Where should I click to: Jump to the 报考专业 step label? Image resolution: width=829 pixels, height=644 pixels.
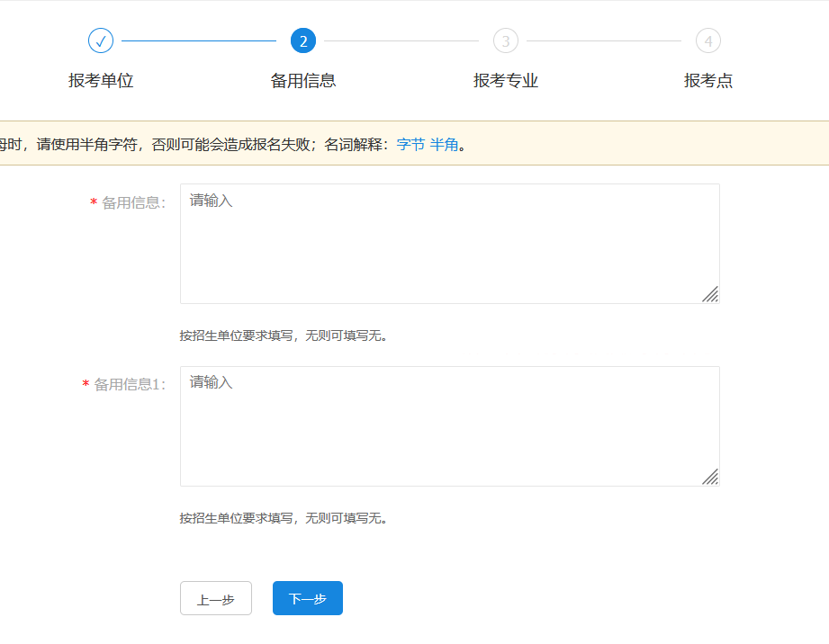tap(506, 81)
